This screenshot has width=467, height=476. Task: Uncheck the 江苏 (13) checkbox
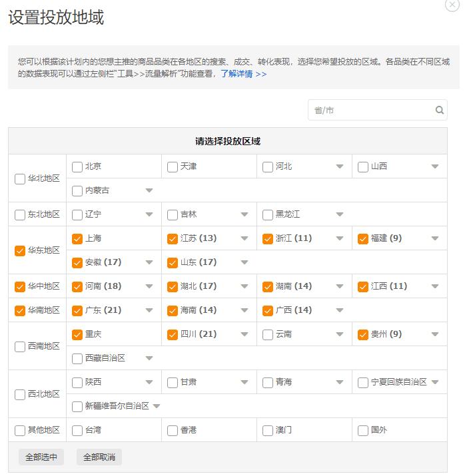click(173, 238)
